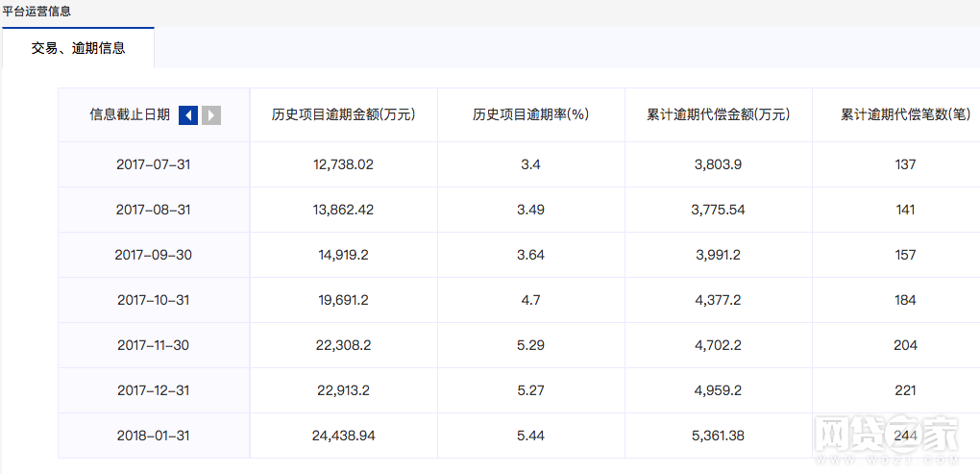Select compensation amount 3,803.9
Screen dimensions: 980x474
tap(718, 164)
